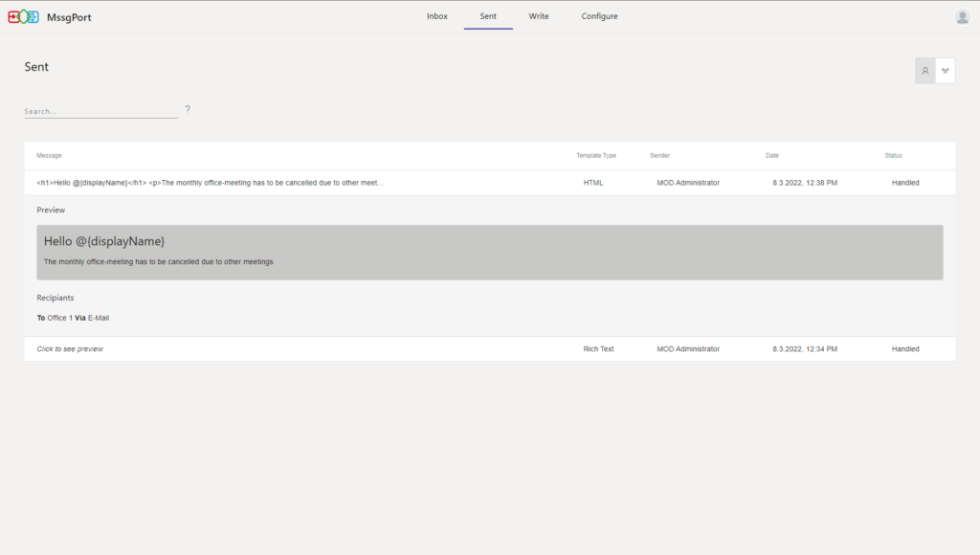This screenshot has height=555, width=980.
Task: Click the Message column header
Action: pyautogui.click(x=49, y=155)
